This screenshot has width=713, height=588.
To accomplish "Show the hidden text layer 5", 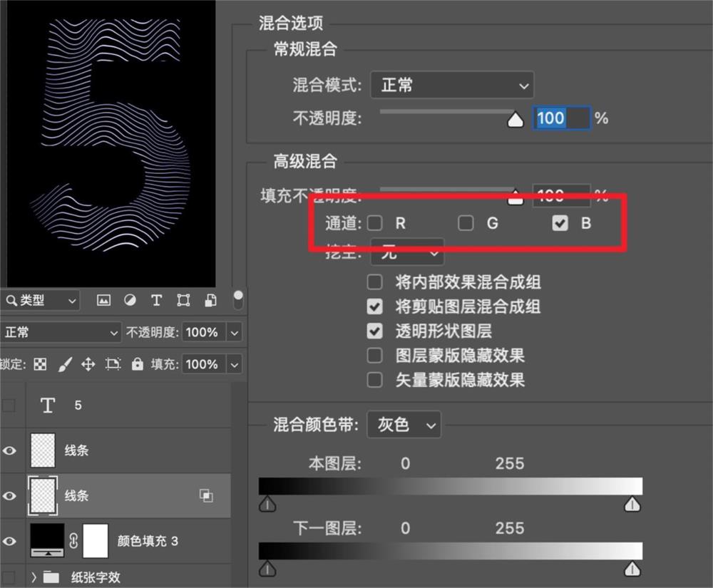I will (x=9, y=405).
